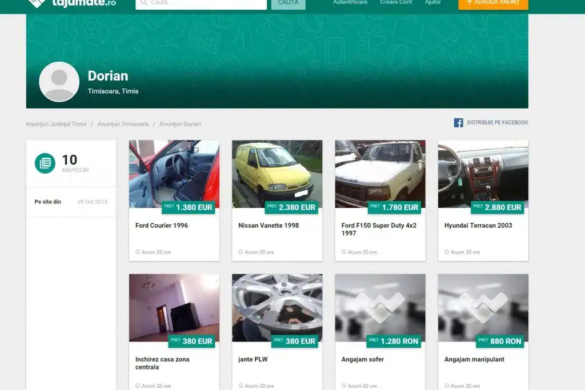Open Inchiriez casa zona centrala title
Viewport: 585px width, 390px height.
click(162, 363)
